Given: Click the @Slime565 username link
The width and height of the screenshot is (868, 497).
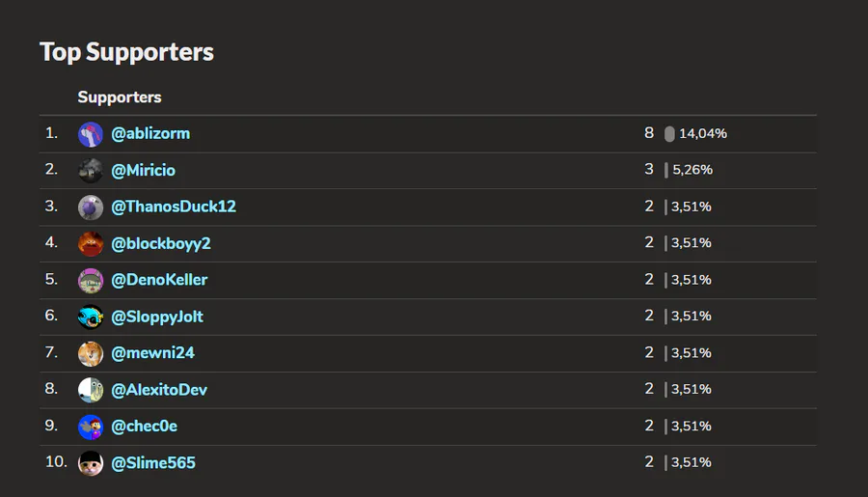Looking at the screenshot, I should [153, 463].
